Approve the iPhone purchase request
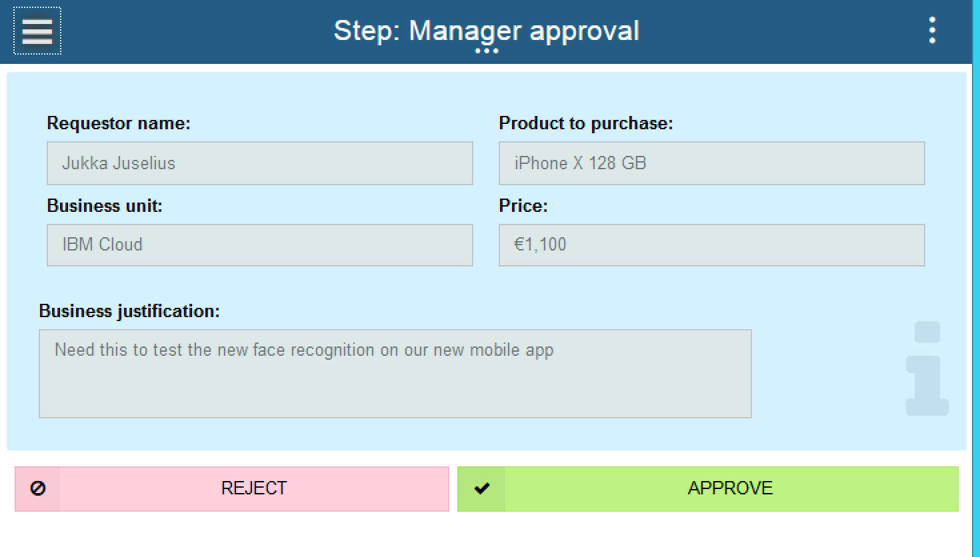980x557 pixels. point(730,488)
